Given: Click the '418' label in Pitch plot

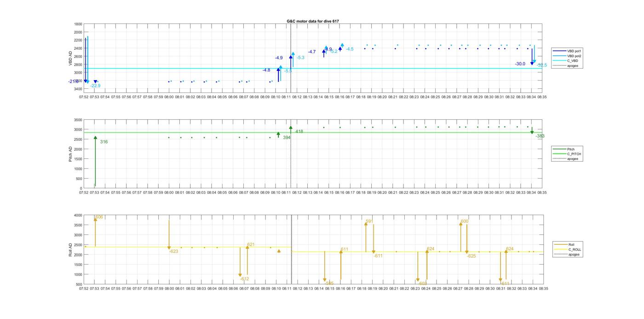Looking at the screenshot, I should [x=299, y=132].
